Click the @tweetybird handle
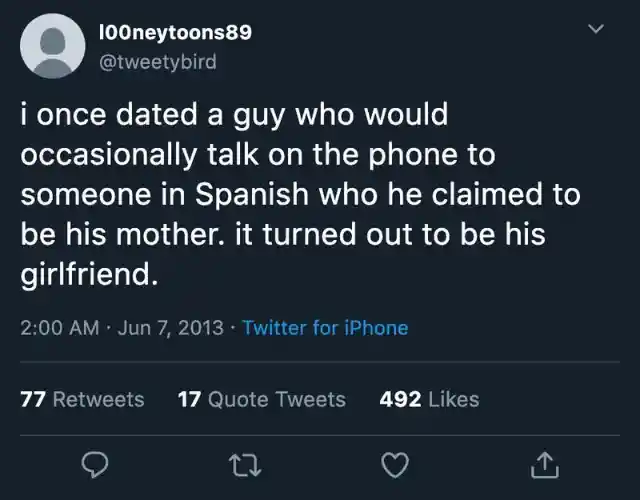This screenshot has width=640, height=500. pyautogui.click(x=158, y=61)
